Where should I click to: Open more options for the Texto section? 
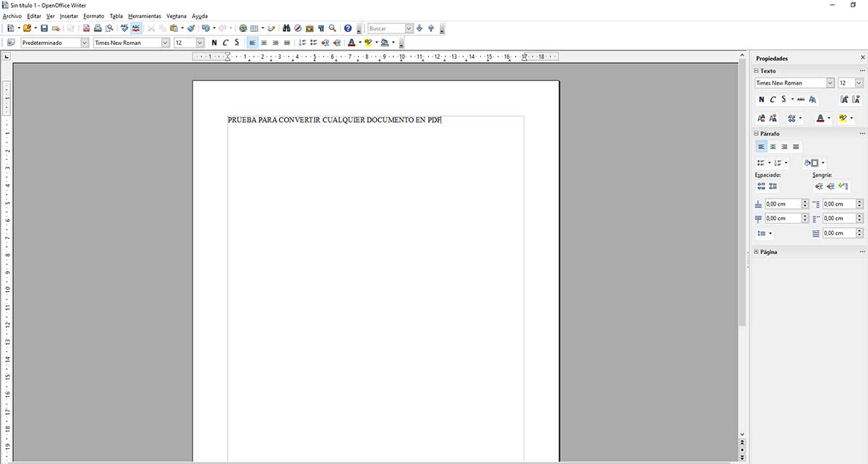point(861,70)
